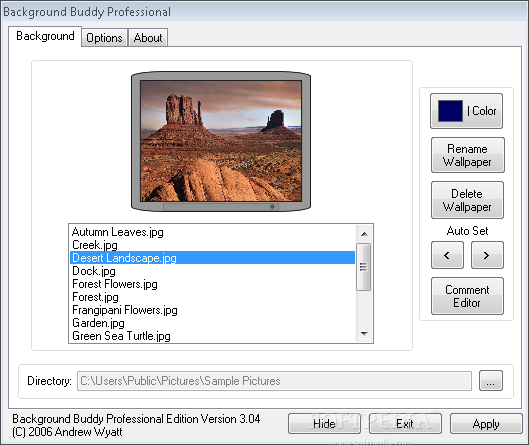Click the Directory path field
The image size is (529, 445).
coord(274,381)
